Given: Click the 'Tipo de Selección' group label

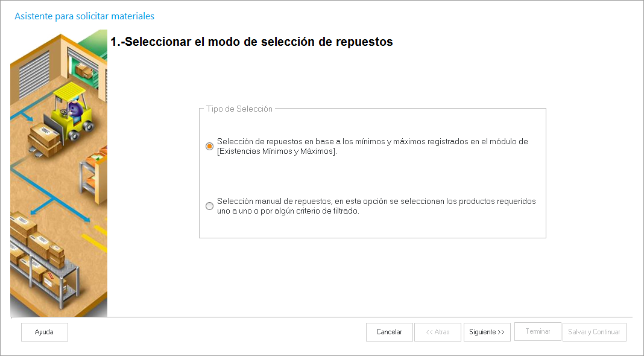Looking at the screenshot, I should [x=239, y=109].
